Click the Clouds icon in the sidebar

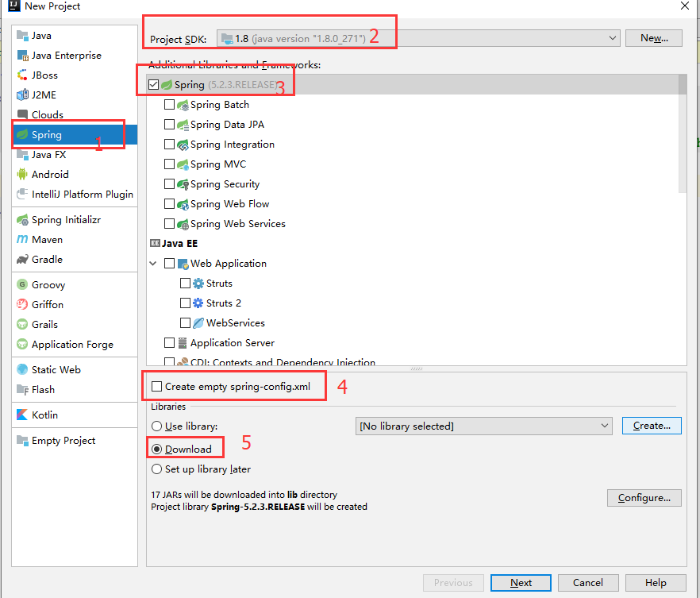click(22, 114)
